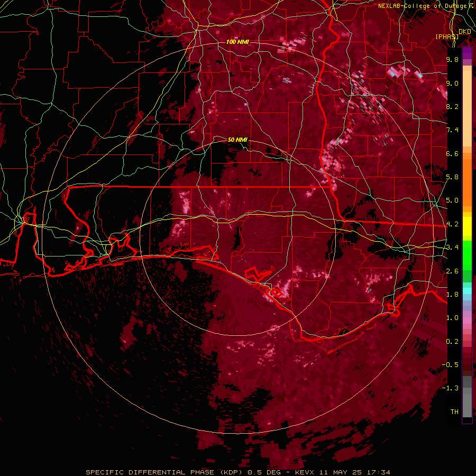Click the 1.0 scale value
476x476 pixels.
coord(452,318)
